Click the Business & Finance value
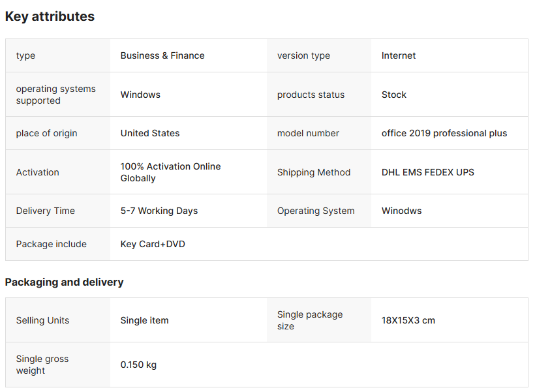 (162, 55)
